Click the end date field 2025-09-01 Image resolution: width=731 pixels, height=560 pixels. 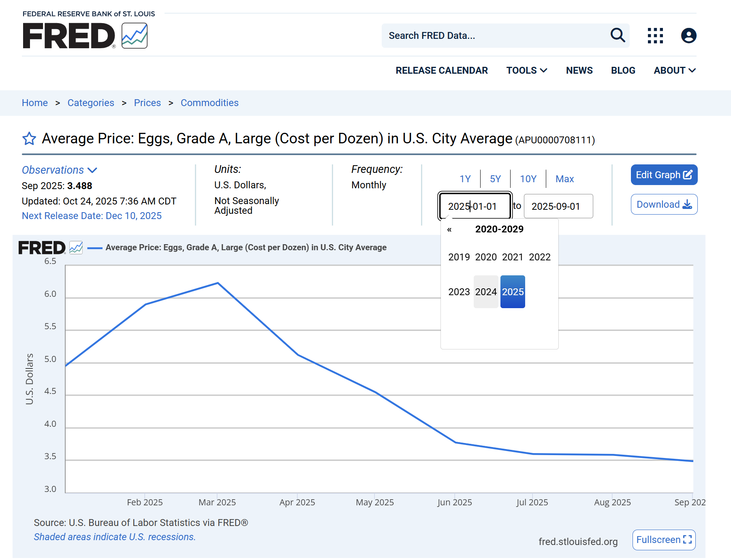pos(558,206)
